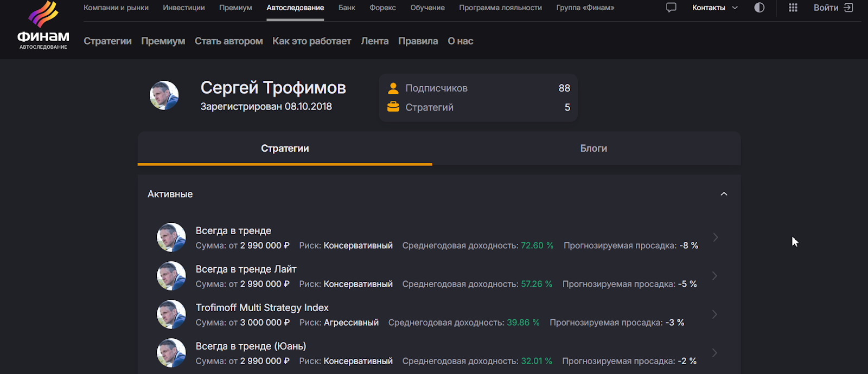Expand the Контакты dropdown

tap(715, 8)
